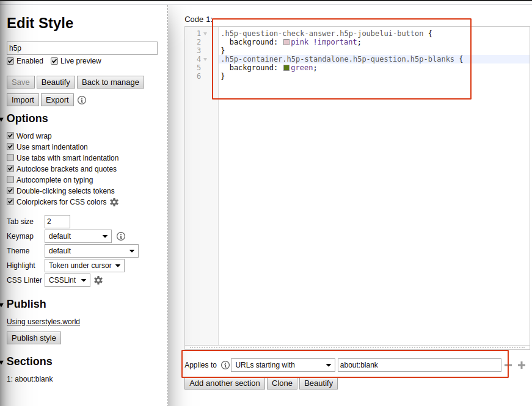Screen dimensions: 532x406
Task: Open the Highlight dropdown
Action: [84, 266]
